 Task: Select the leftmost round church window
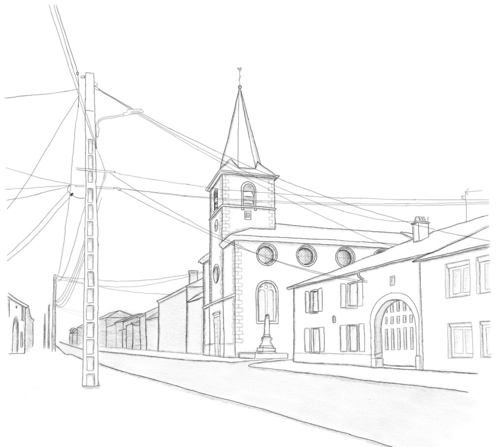(266, 254)
